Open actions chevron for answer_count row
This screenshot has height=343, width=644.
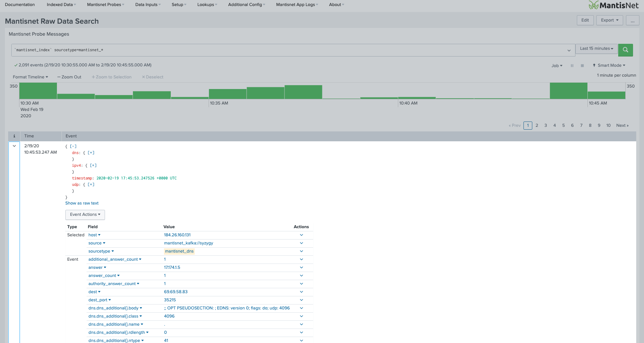coord(301,276)
